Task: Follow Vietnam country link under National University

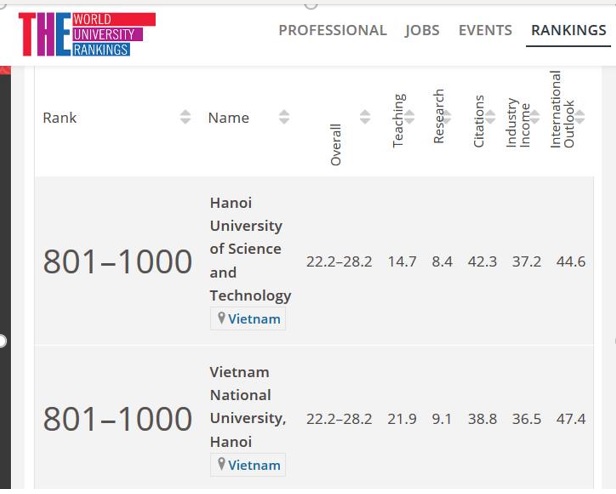Action: [254, 465]
